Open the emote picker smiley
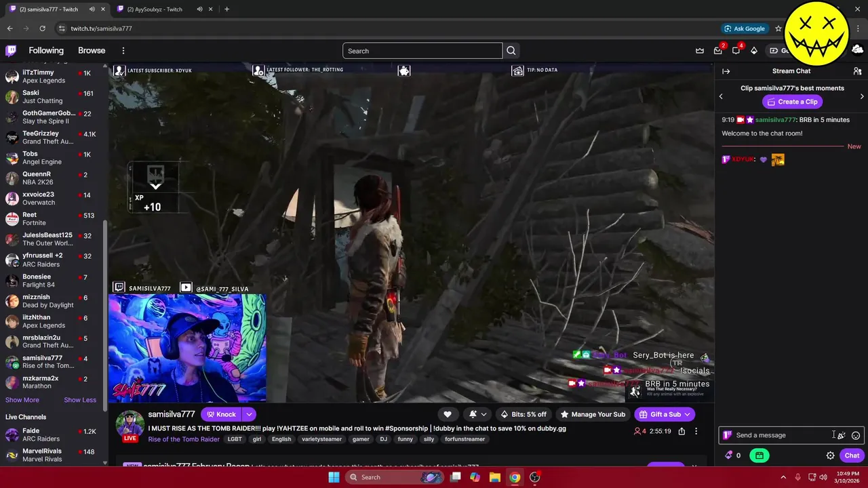 coord(856,435)
